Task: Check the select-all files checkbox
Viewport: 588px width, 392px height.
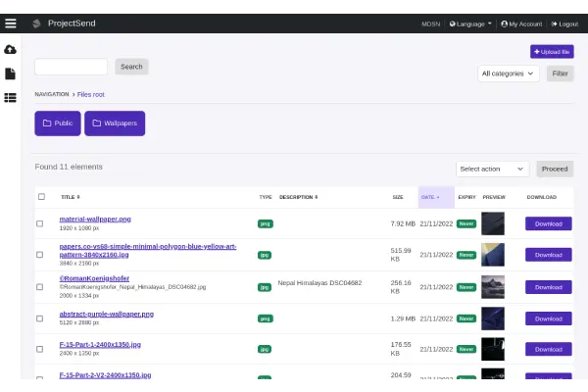Action: pos(41,197)
